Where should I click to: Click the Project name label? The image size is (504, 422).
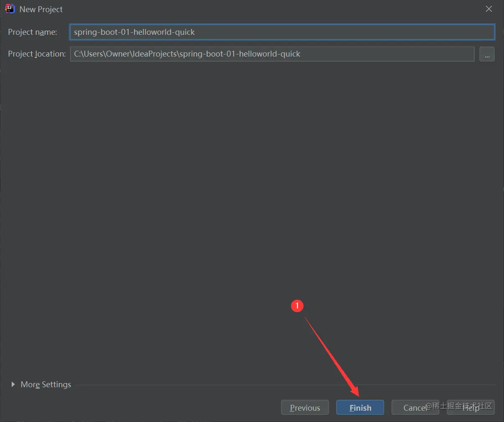[32, 32]
